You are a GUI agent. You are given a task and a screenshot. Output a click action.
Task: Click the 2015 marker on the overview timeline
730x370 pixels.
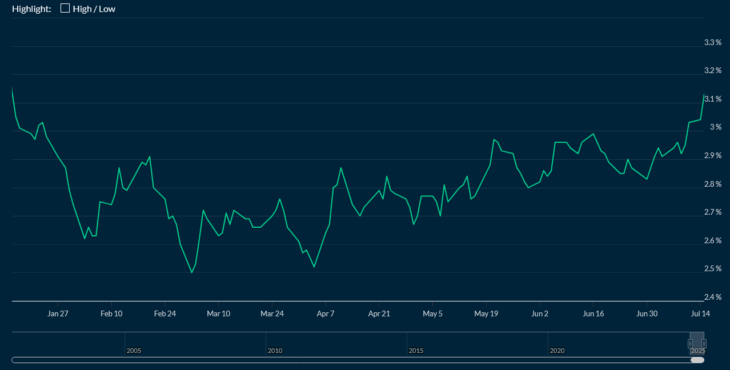tap(416, 350)
